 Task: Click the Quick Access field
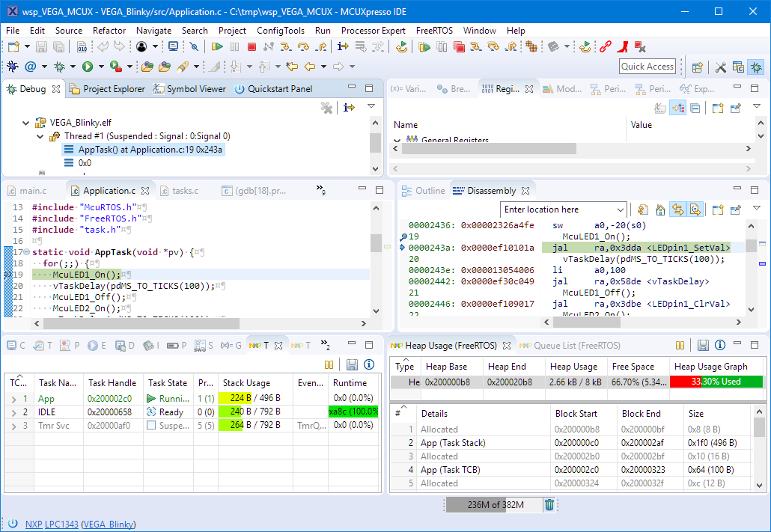tap(647, 67)
